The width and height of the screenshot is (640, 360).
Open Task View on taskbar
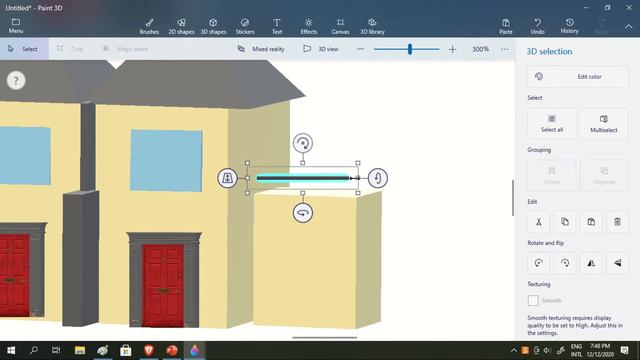[x=56, y=350]
